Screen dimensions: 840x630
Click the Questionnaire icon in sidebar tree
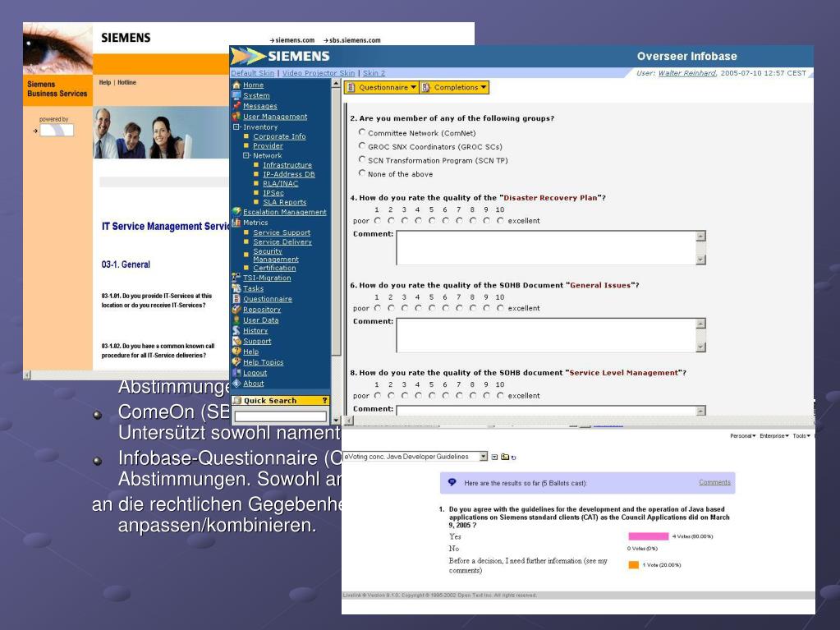pyautogui.click(x=236, y=298)
